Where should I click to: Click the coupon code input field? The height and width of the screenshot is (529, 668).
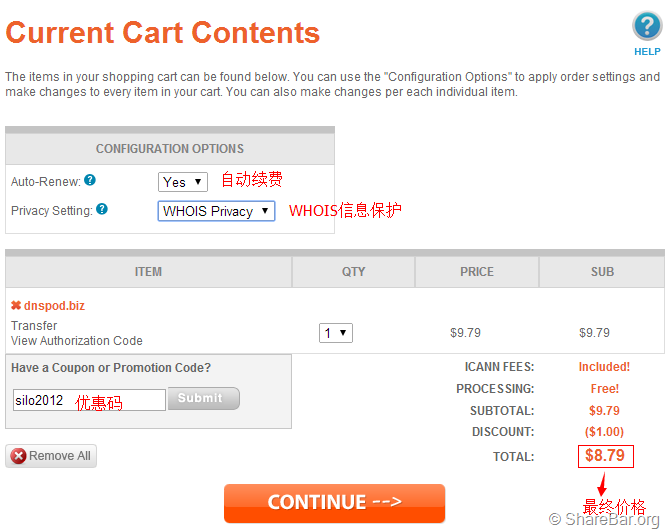coord(88,400)
